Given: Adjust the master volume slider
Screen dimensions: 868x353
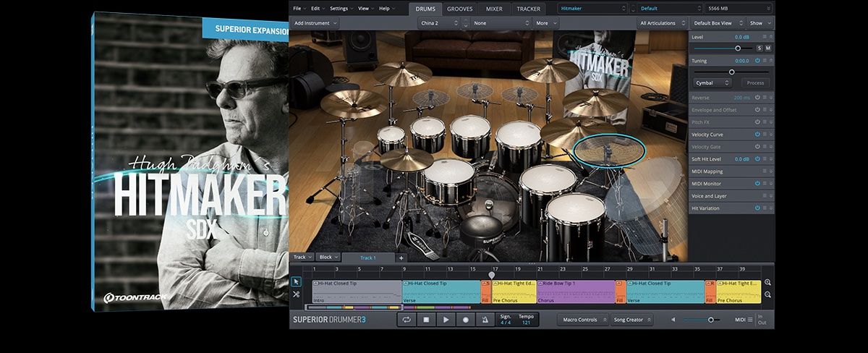Looking at the screenshot, I should click(711, 320).
